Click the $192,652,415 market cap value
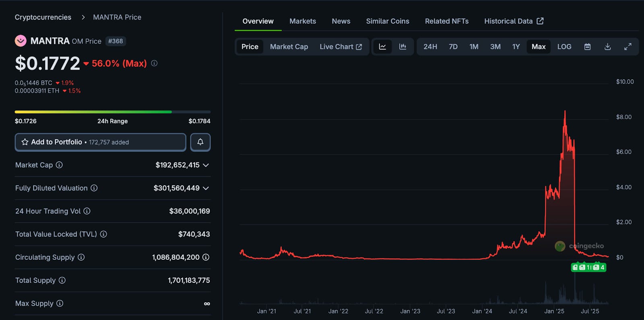The width and height of the screenshot is (644, 320). pos(178,165)
